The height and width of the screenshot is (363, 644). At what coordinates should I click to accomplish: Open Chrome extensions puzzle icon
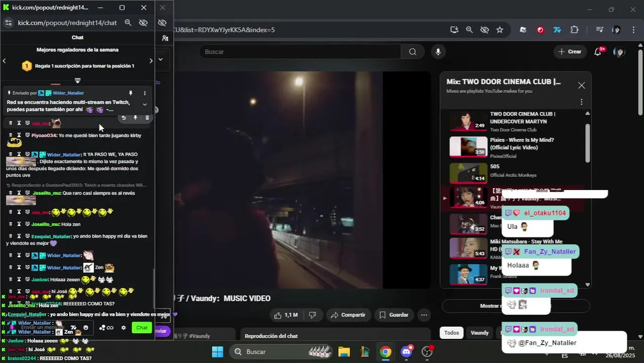[x=574, y=30]
